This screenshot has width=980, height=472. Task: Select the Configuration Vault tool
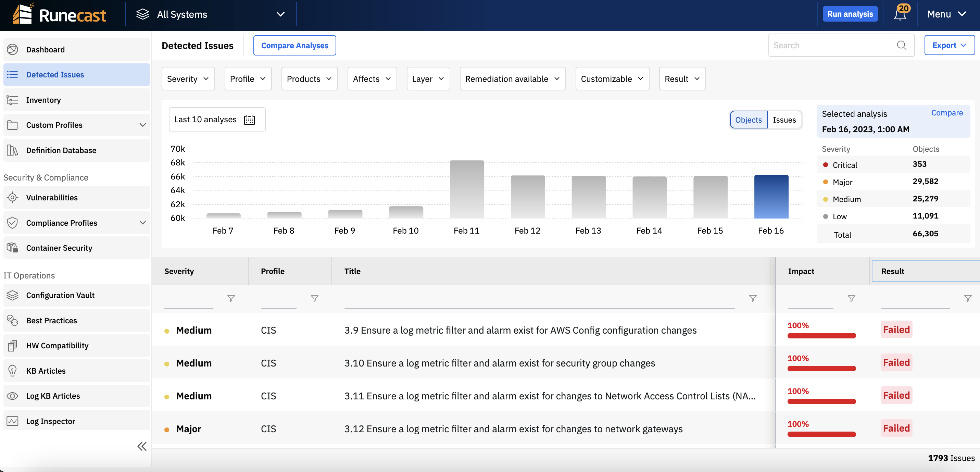coord(60,295)
